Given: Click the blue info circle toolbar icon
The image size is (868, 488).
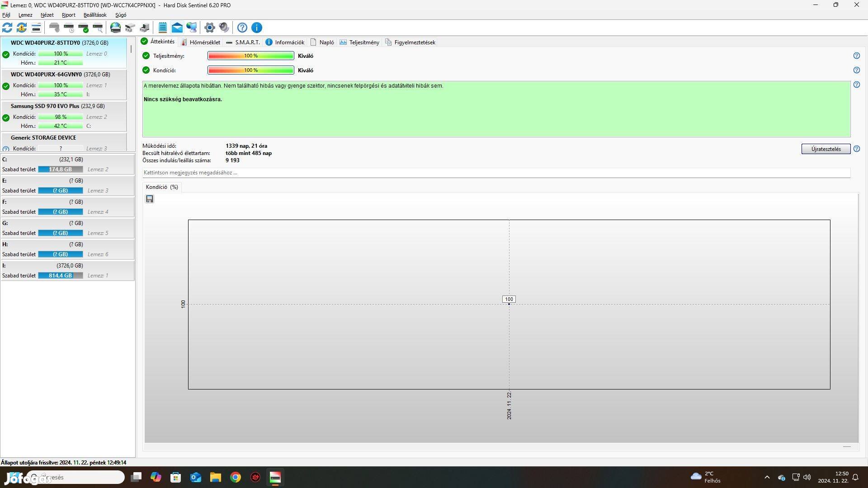Looking at the screenshot, I should coord(257,28).
